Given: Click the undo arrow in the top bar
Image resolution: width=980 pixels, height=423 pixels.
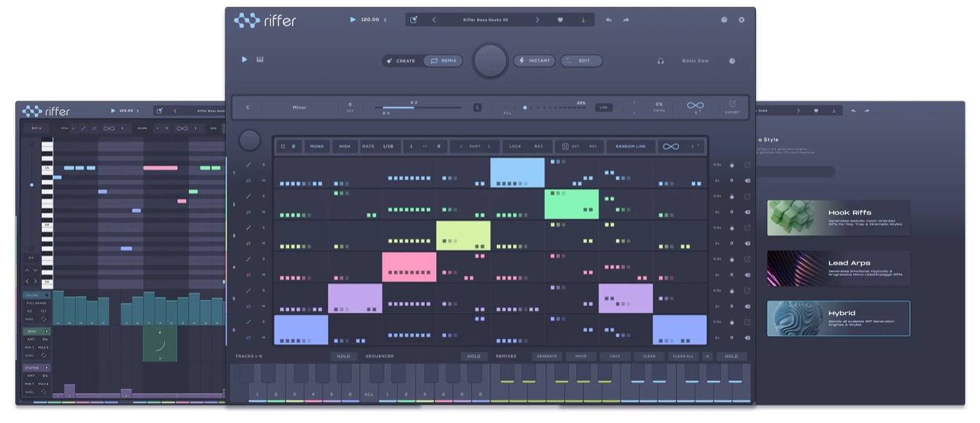Looking at the screenshot, I should pyautogui.click(x=608, y=20).
